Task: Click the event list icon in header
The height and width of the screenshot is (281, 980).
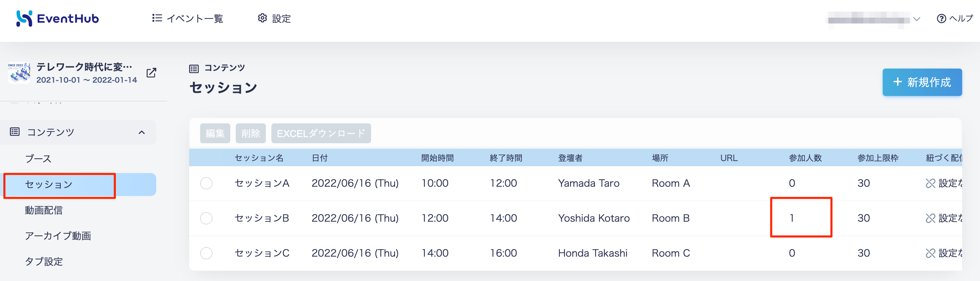Action: click(157, 18)
